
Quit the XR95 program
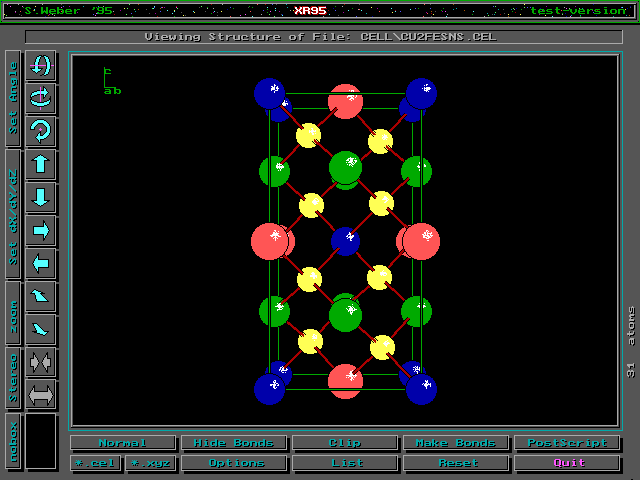[567, 463]
